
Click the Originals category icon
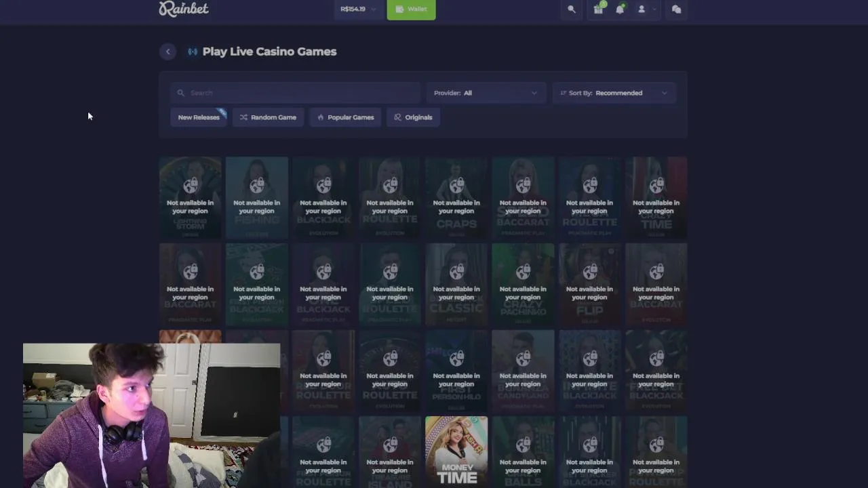[x=398, y=117]
